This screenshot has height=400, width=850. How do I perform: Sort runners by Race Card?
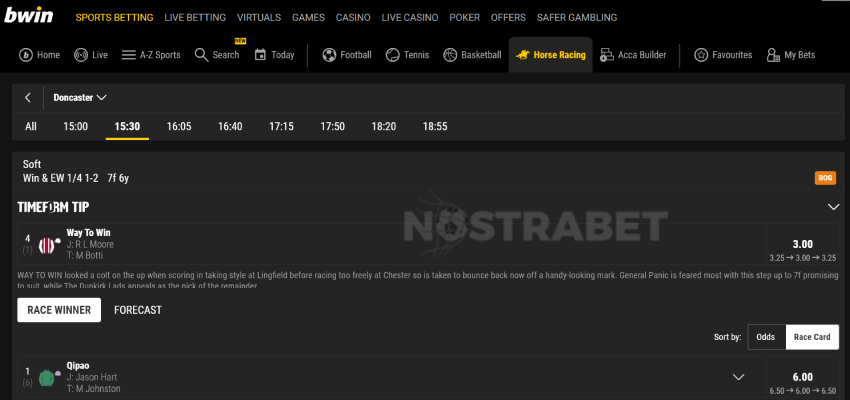click(812, 337)
